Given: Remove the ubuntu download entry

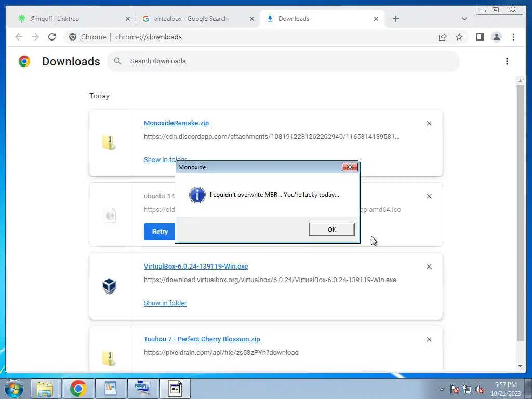Looking at the screenshot, I should pyautogui.click(x=429, y=196).
